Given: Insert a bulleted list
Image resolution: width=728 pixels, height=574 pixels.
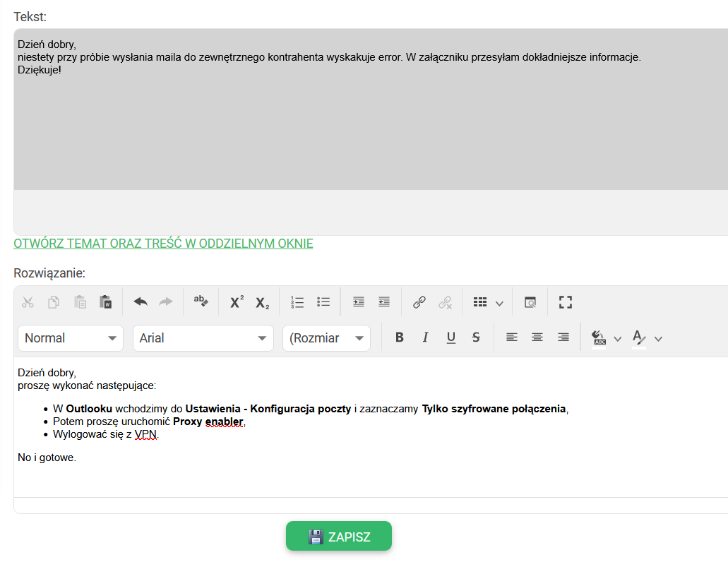Looking at the screenshot, I should coord(323,302).
